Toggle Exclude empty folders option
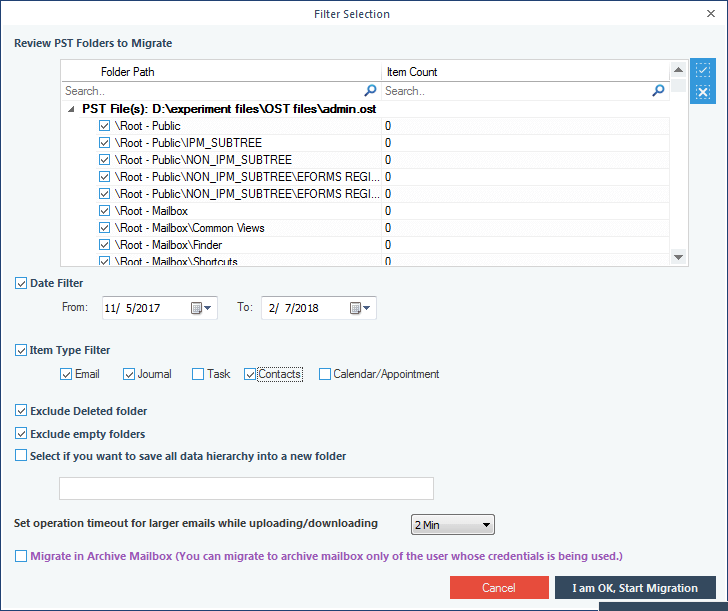 coord(21,434)
